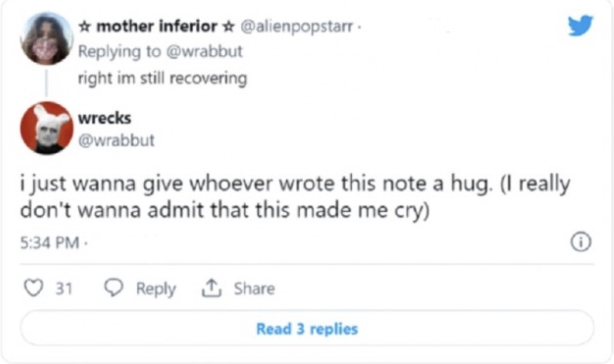Click the Twitter bird logo
Image resolution: width=614 pixels, height=364 pixels.
point(580,25)
